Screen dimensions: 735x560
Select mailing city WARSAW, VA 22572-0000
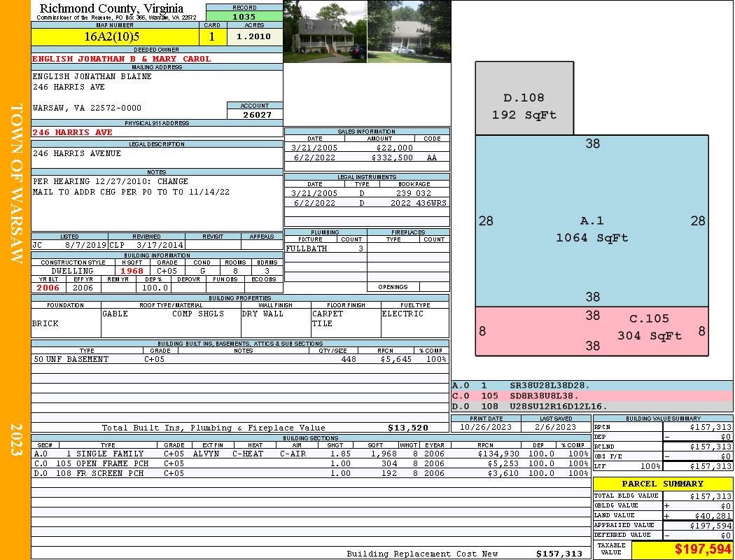click(x=87, y=108)
